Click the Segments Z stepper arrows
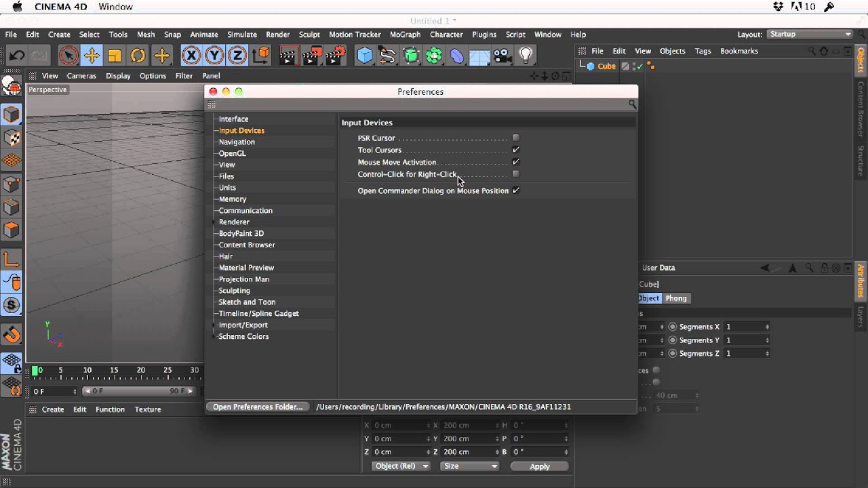 (767, 353)
